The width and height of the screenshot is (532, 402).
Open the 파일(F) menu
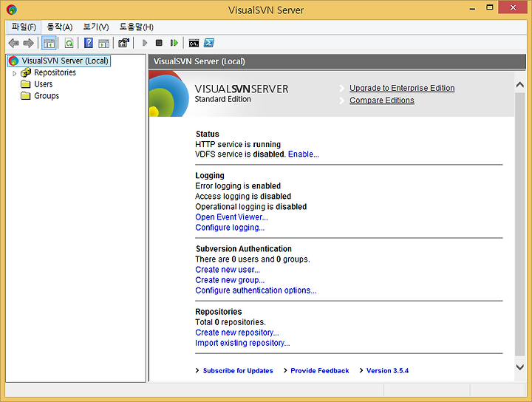point(24,27)
